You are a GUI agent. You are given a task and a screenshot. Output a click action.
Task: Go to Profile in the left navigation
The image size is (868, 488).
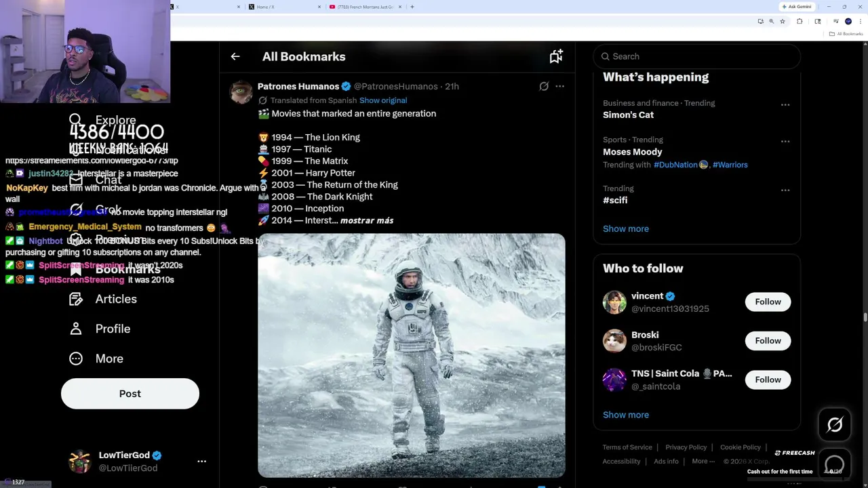pos(99,329)
